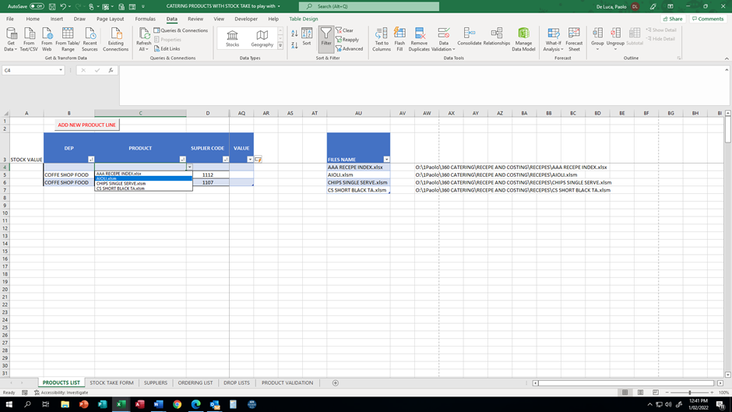Click the Undo arrow icon
The image size is (732, 412).
[x=63, y=7]
